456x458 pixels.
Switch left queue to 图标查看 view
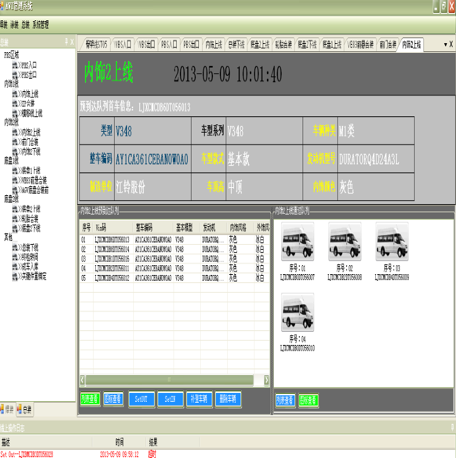[113, 399]
